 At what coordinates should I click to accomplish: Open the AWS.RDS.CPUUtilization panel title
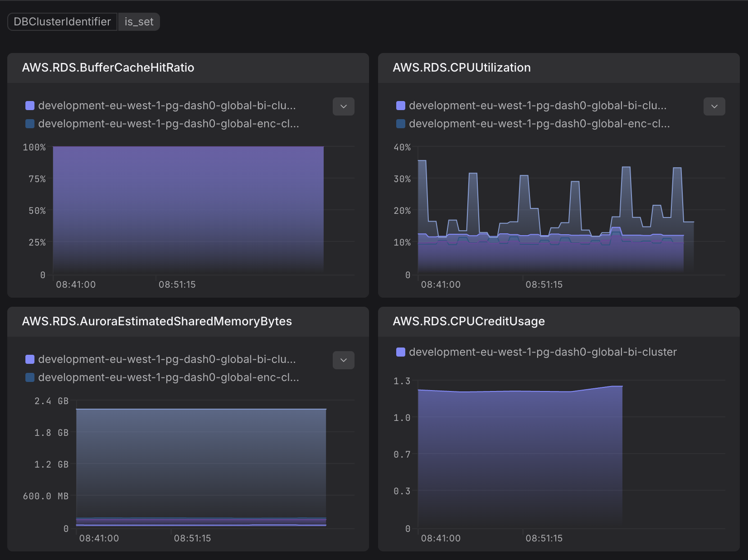(461, 68)
